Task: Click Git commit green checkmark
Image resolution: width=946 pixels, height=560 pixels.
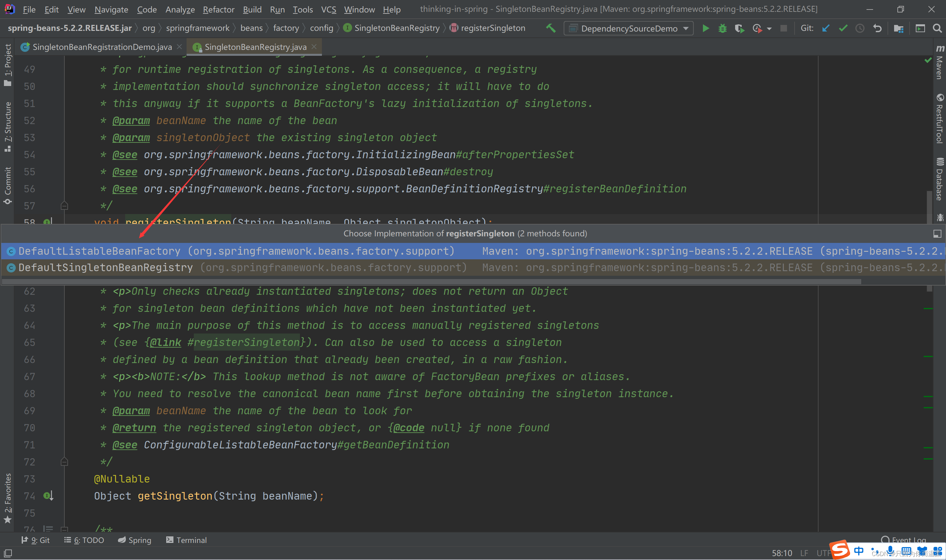Action: pyautogui.click(x=843, y=28)
